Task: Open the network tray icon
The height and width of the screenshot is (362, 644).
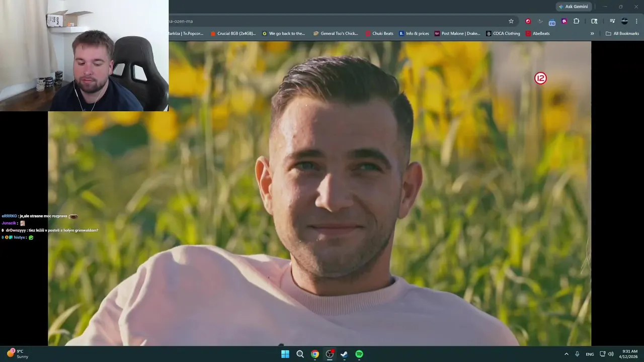Action: click(x=603, y=354)
